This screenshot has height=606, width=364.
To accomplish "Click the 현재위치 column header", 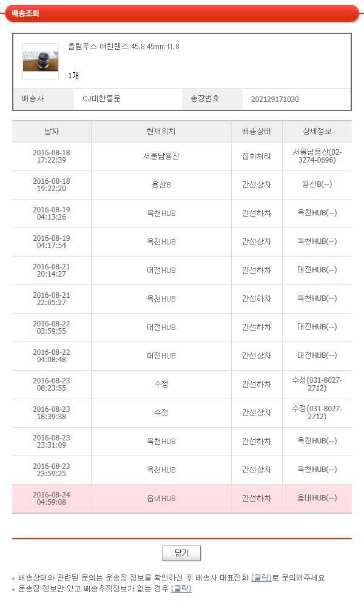I will [161, 132].
